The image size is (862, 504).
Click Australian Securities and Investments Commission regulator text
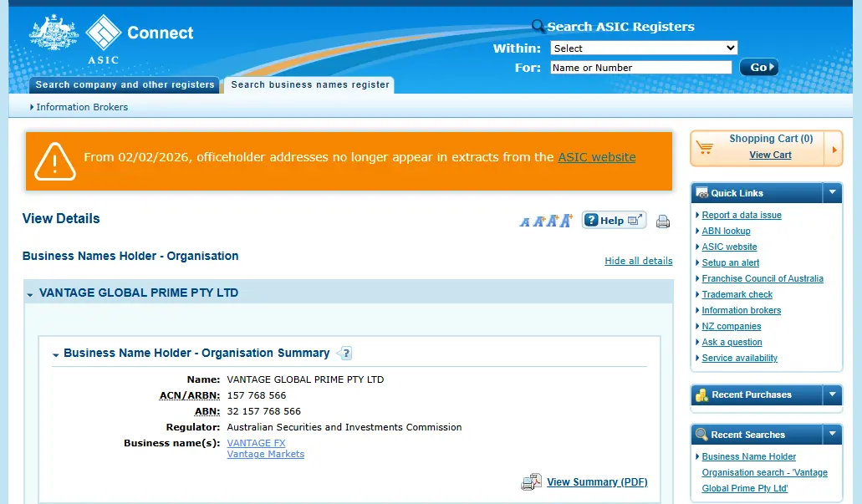point(344,428)
